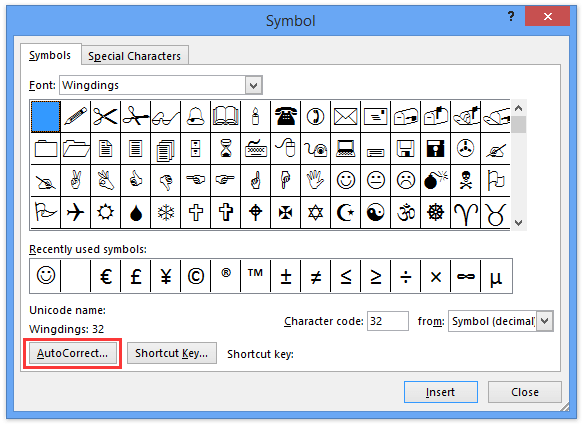Select the skull and crossbones symbol
582x424 pixels.
click(x=465, y=180)
